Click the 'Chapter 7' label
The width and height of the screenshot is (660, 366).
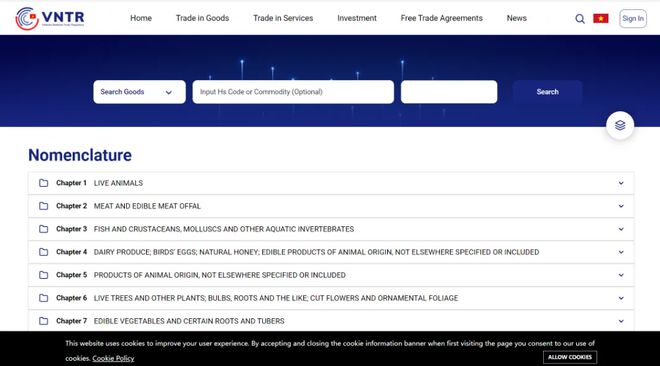point(71,321)
